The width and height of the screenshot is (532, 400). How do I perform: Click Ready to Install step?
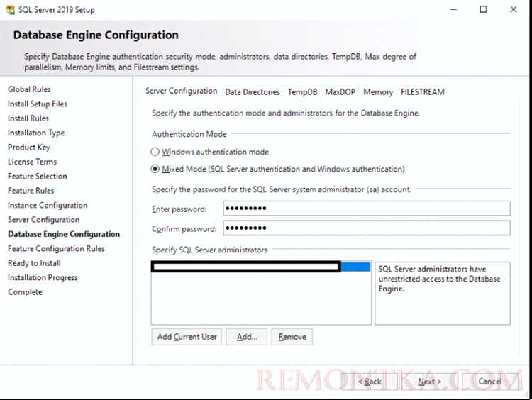(x=34, y=263)
